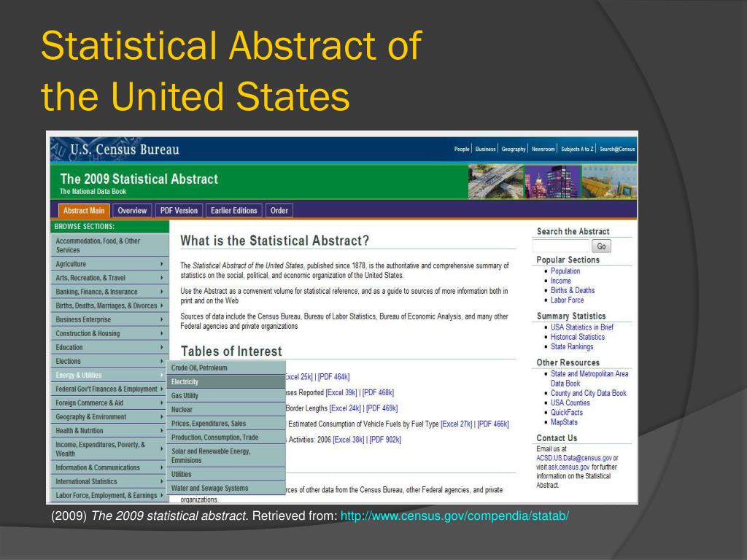
Task: Switch to the Overview tab
Action: pyautogui.click(x=132, y=211)
